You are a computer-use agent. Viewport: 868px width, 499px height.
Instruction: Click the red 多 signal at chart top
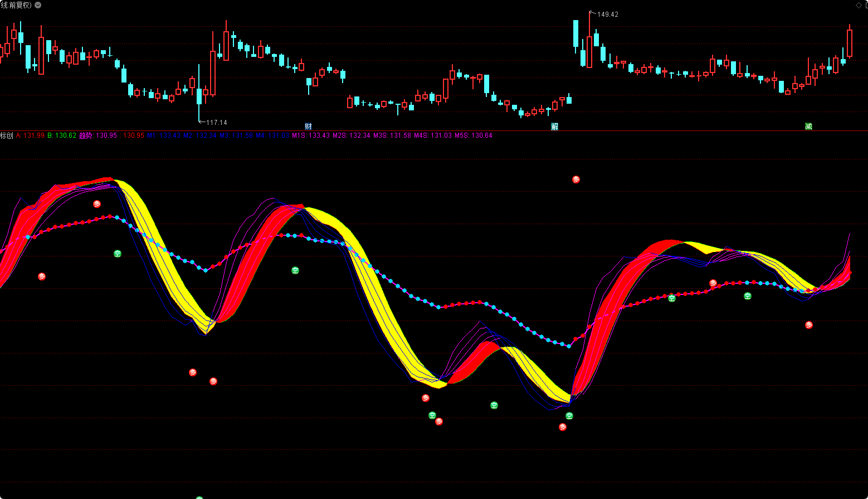click(x=576, y=180)
